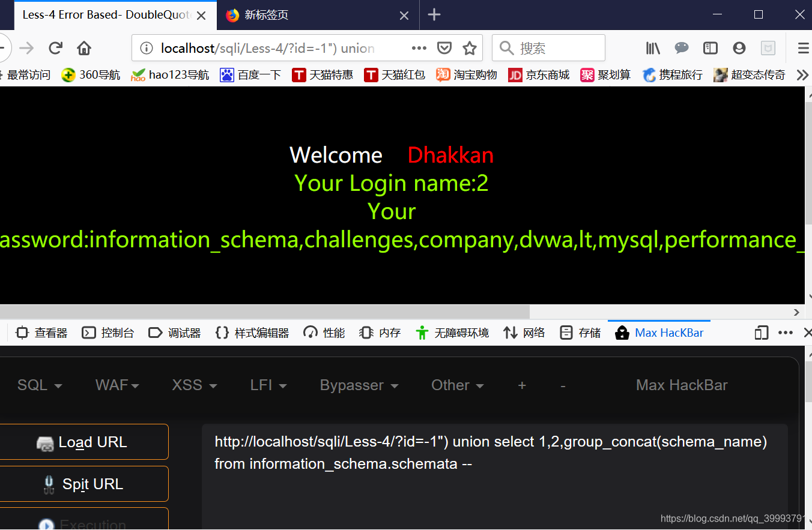Show more bookmarks chevron
Screen dimensions: 812x530
point(802,75)
